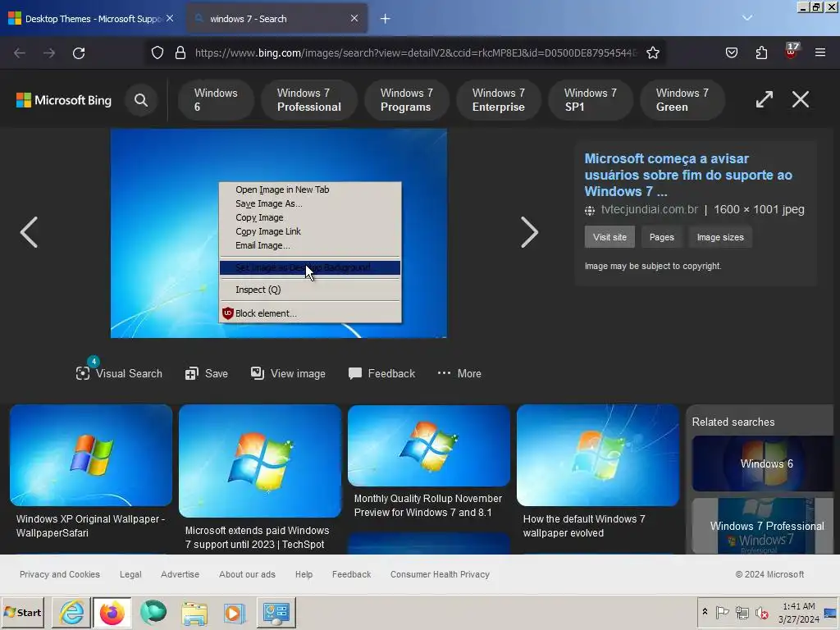Choose Block element in context menu
840x630 pixels.
click(309, 313)
